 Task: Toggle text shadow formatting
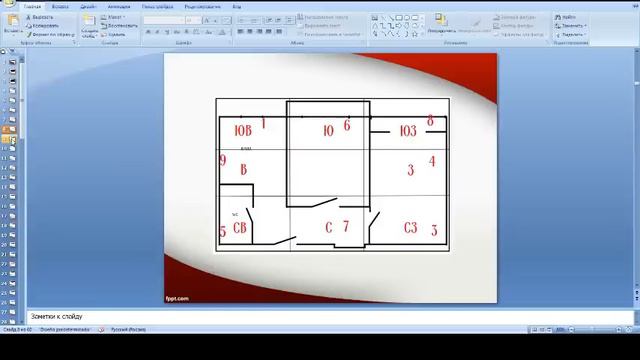point(187,31)
